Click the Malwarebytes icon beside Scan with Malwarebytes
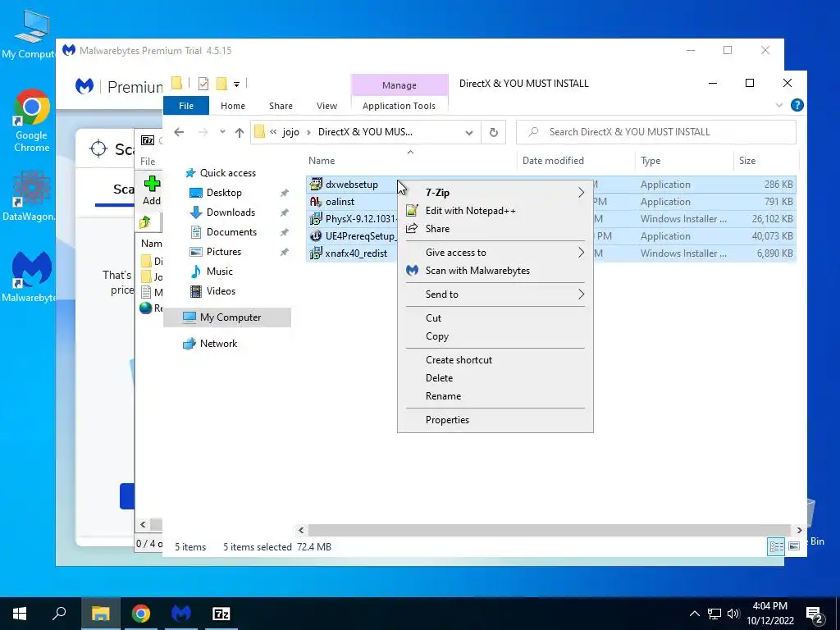This screenshot has width=840, height=630. point(412,271)
